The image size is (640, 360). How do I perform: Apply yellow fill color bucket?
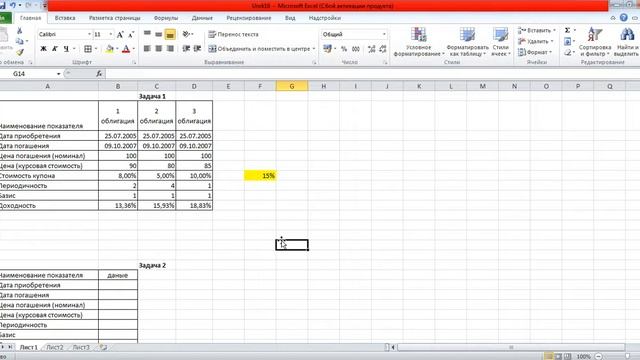(x=109, y=49)
